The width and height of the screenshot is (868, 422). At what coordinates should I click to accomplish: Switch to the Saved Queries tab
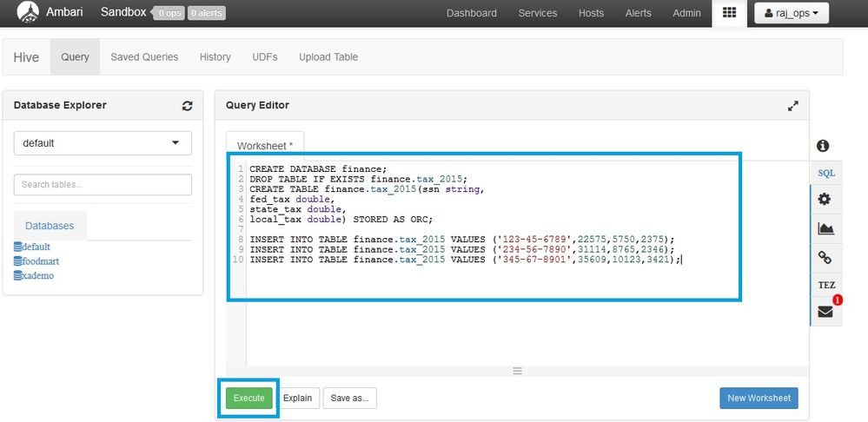(x=144, y=57)
